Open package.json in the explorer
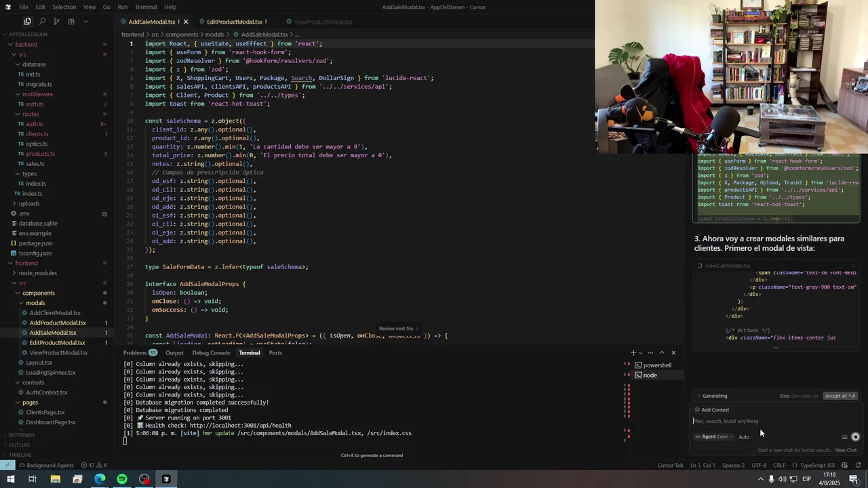The width and height of the screenshot is (868, 488). coord(35,243)
